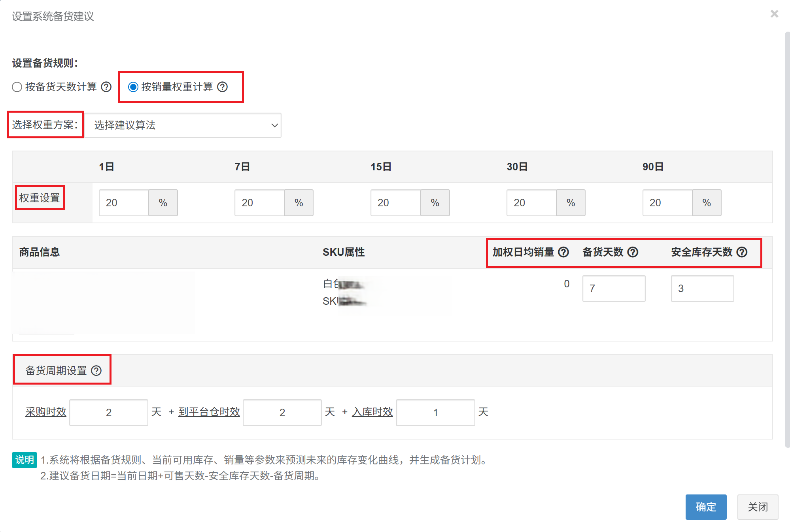Select the 按备货天数计算 radio option

(17, 87)
